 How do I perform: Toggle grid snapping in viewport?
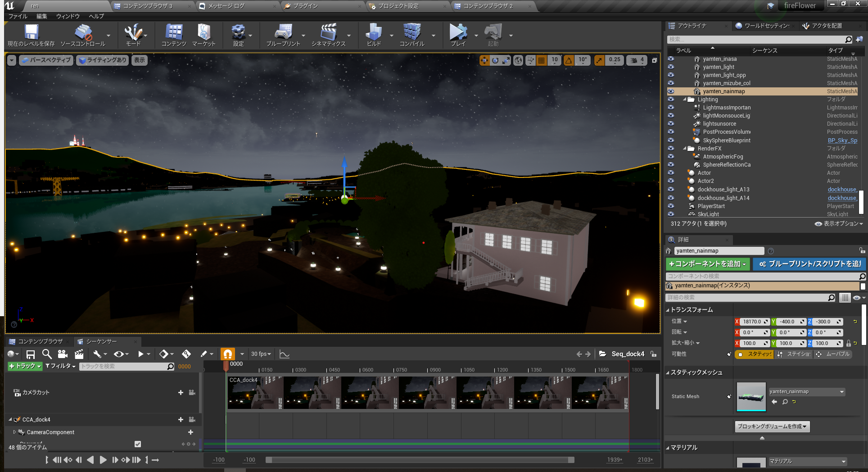542,60
